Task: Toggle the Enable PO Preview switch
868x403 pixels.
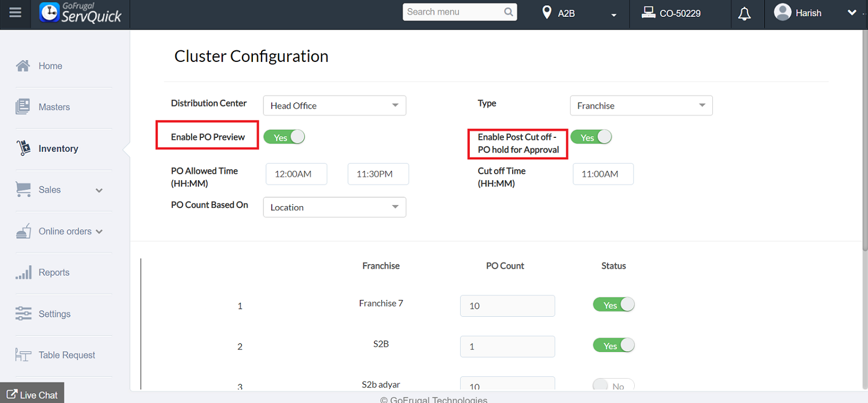Action: pyautogui.click(x=284, y=137)
